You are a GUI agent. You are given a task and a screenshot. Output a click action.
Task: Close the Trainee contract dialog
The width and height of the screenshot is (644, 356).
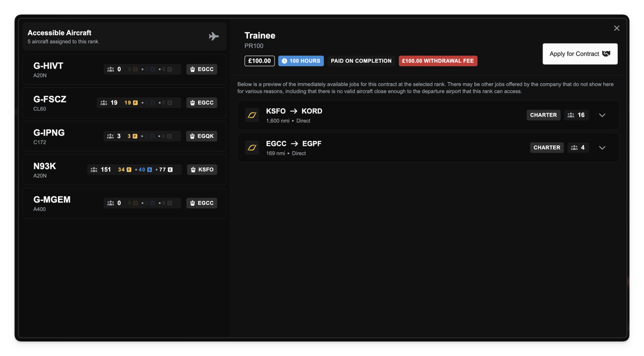tap(616, 28)
